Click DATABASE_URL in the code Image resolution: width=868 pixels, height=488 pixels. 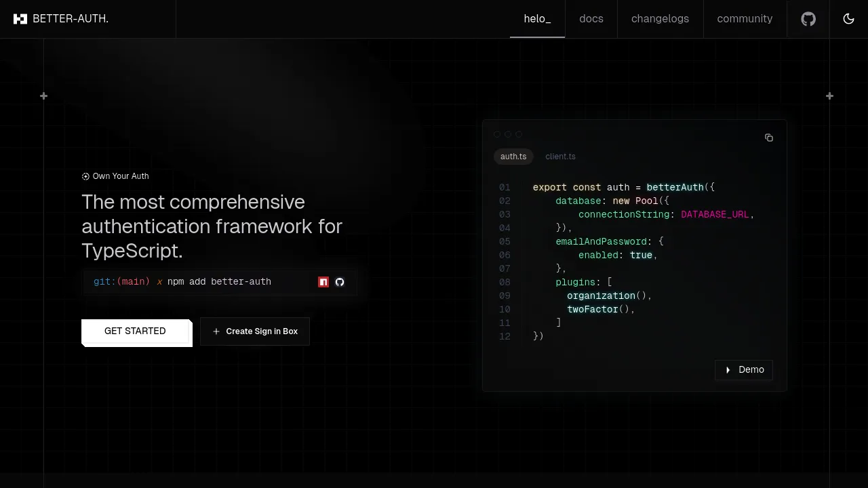715,214
